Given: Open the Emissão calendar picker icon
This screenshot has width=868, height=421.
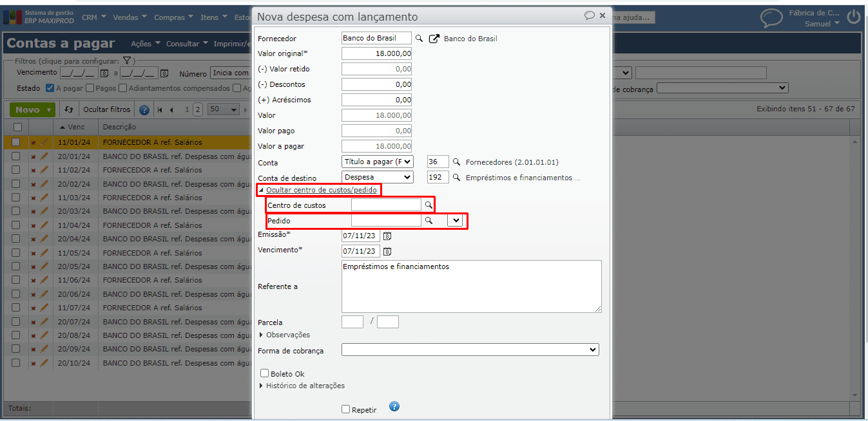Looking at the screenshot, I should pyautogui.click(x=387, y=236).
